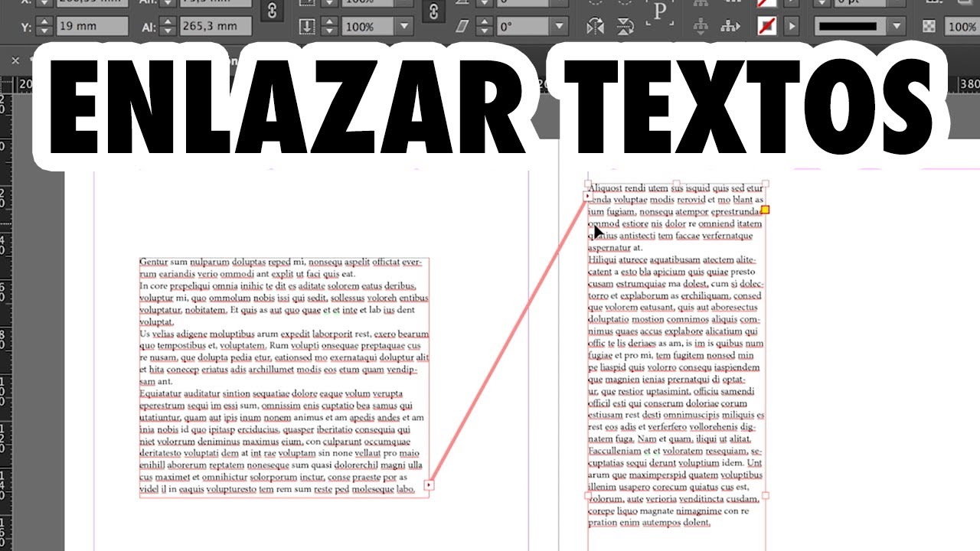Click the line starting "Gentur sum nulparum"
Screen dimensions: 980x551
pos(280,262)
